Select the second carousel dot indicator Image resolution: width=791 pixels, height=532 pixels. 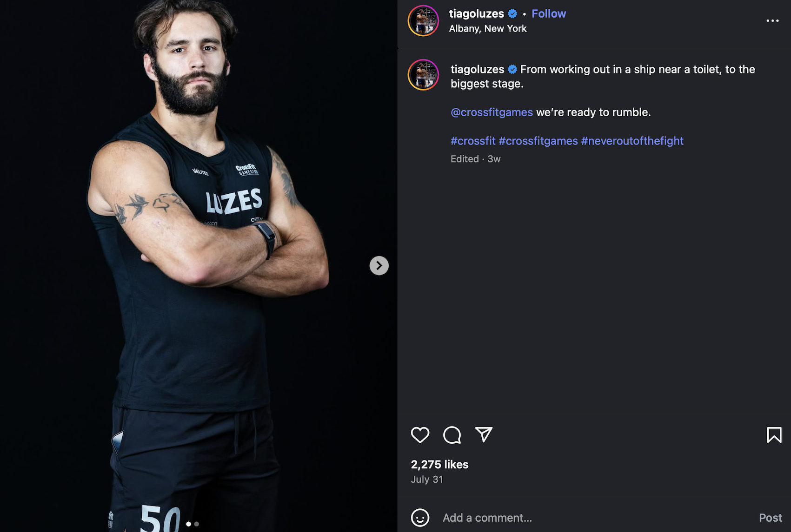(x=197, y=524)
